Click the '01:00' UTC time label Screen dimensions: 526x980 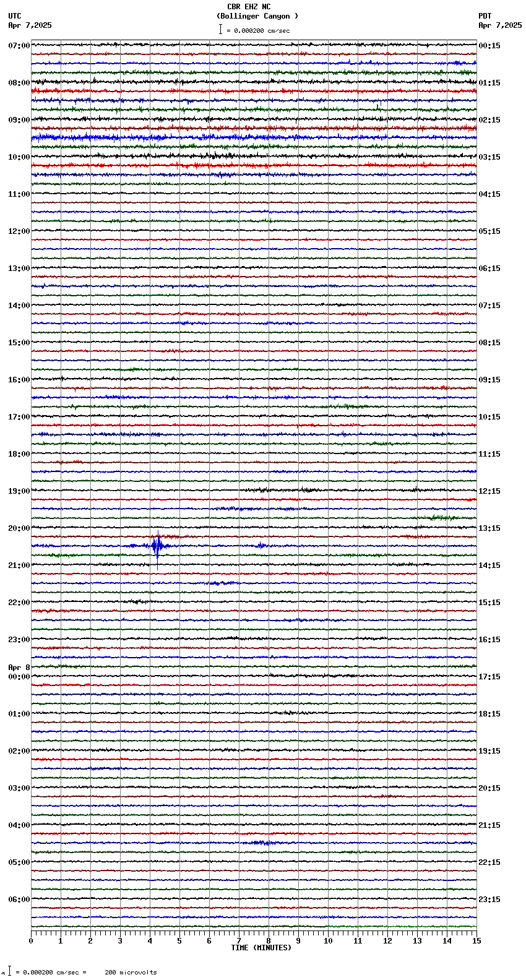(19, 714)
